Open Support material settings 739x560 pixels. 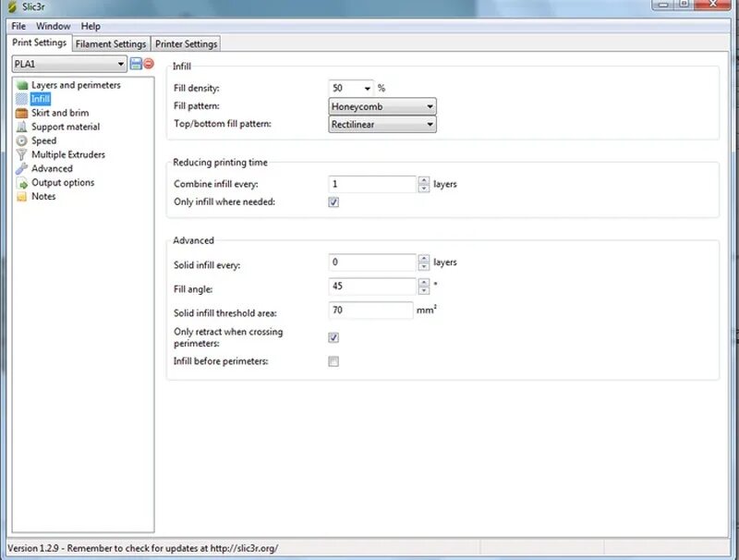coord(66,127)
